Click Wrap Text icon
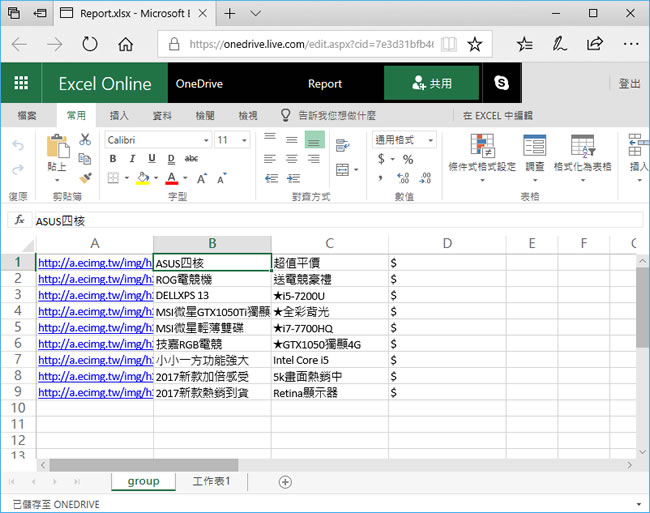Screen dimensions: 650x513 342,145
